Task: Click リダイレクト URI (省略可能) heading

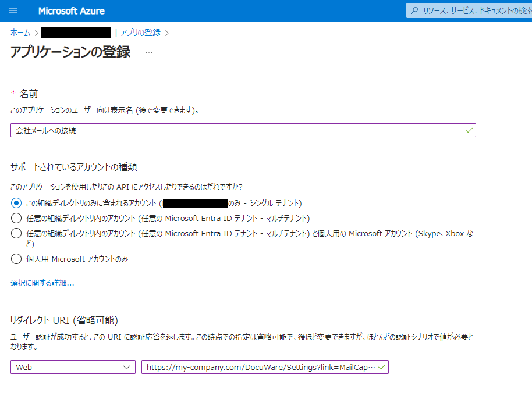Action: click(x=64, y=320)
